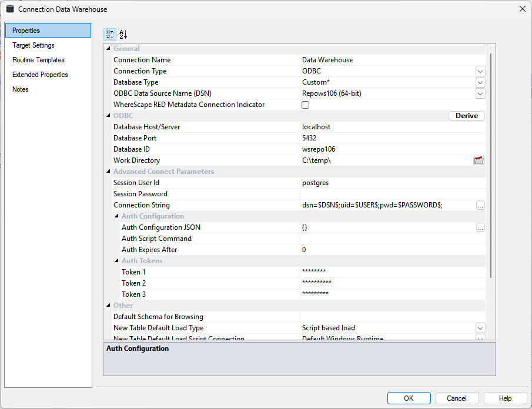Open the Connection Type dropdown
The width and height of the screenshot is (532, 409).
[480, 71]
